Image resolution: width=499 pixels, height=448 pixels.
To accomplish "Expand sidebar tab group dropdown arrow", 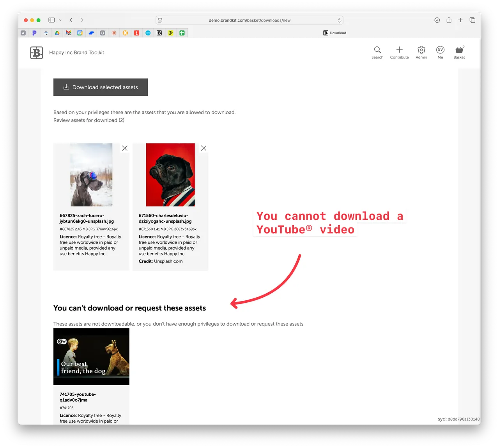I will point(60,20).
